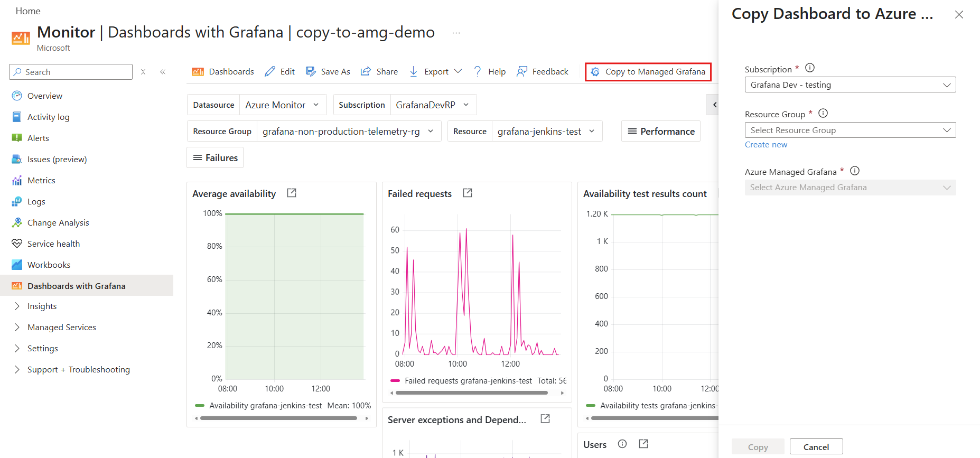Viewport: 980px width, 458px height.
Task: Click Failed requests legend horizontal scrollbar
Action: point(471,393)
